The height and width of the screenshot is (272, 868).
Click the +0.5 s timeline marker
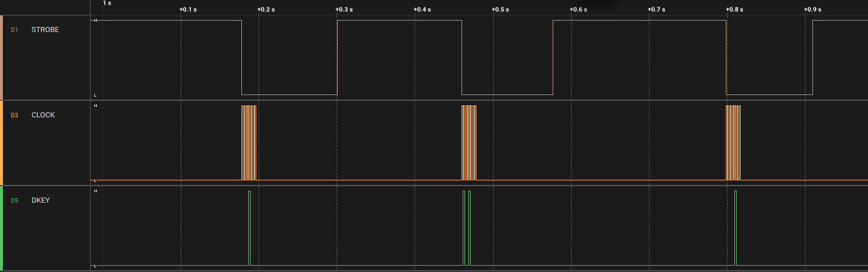click(501, 10)
